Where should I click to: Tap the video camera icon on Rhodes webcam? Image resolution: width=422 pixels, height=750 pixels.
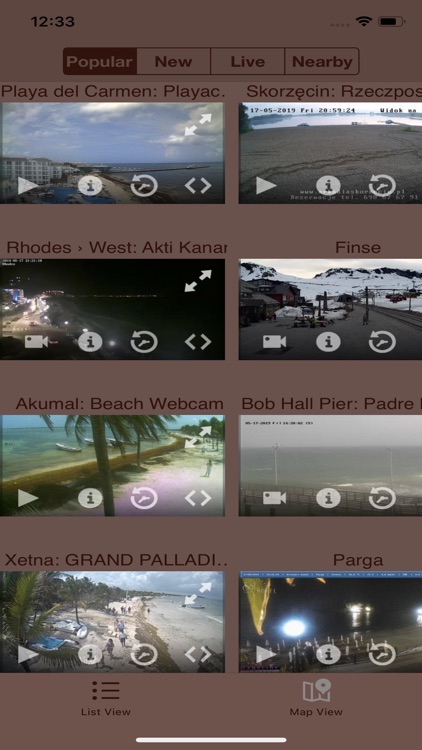[x=36, y=342]
